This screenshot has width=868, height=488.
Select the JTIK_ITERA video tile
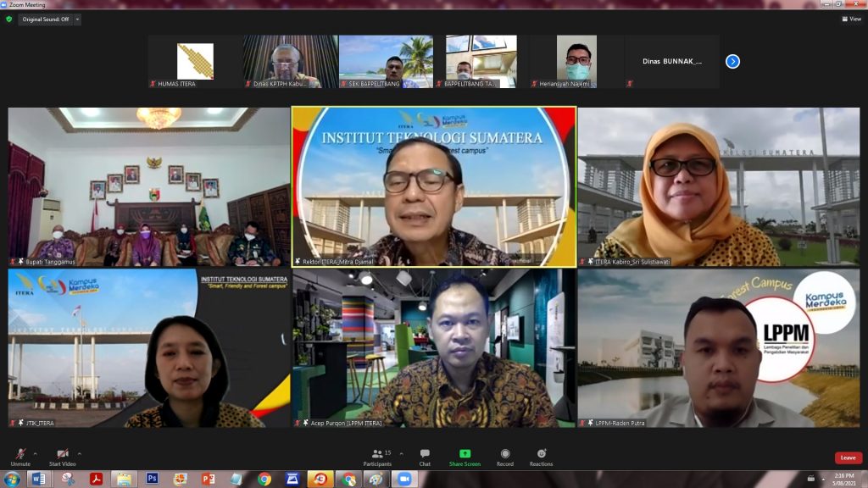point(149,347)
